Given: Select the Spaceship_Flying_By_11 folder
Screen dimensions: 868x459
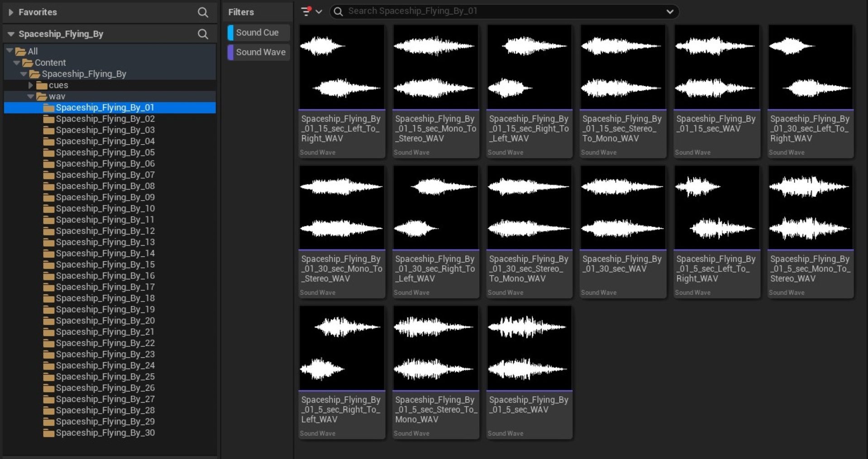Looking at the screenshot, I should click(110, 220).
